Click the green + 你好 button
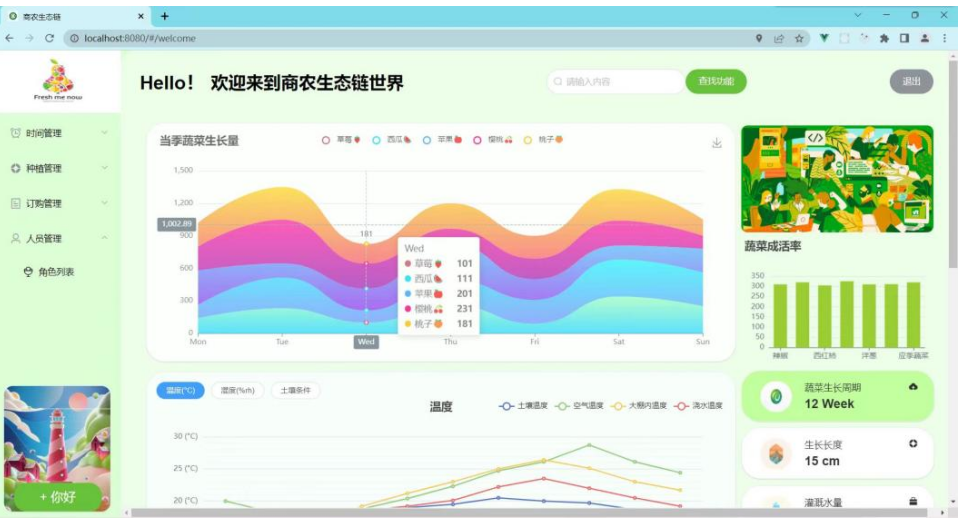964x526 pixels. point(58,497)
